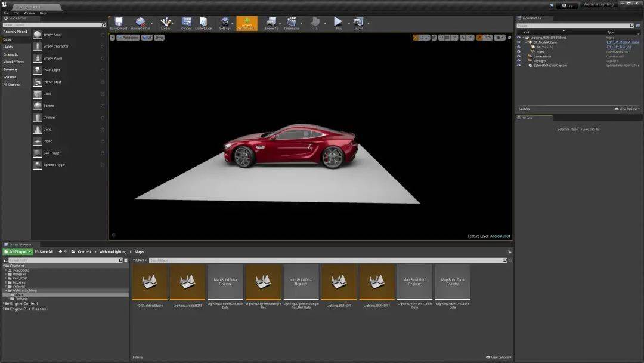The image size is (644, 363).
Task: Open editor Settings from the toolbar
Action: pos(225,23)
